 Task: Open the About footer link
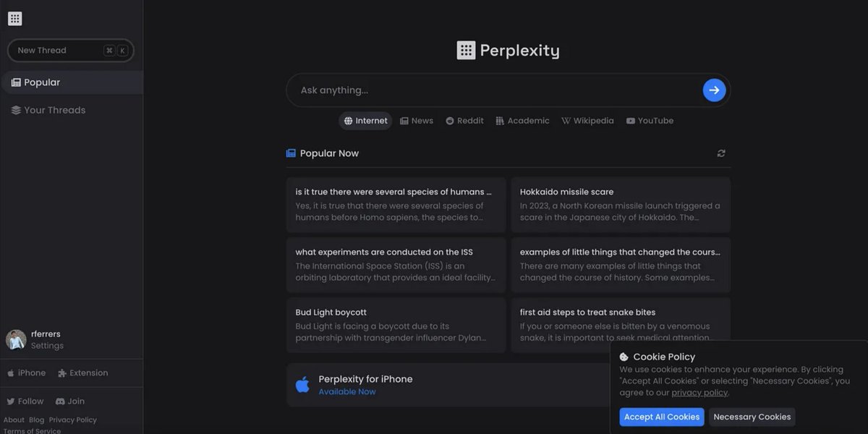point(14,420)
